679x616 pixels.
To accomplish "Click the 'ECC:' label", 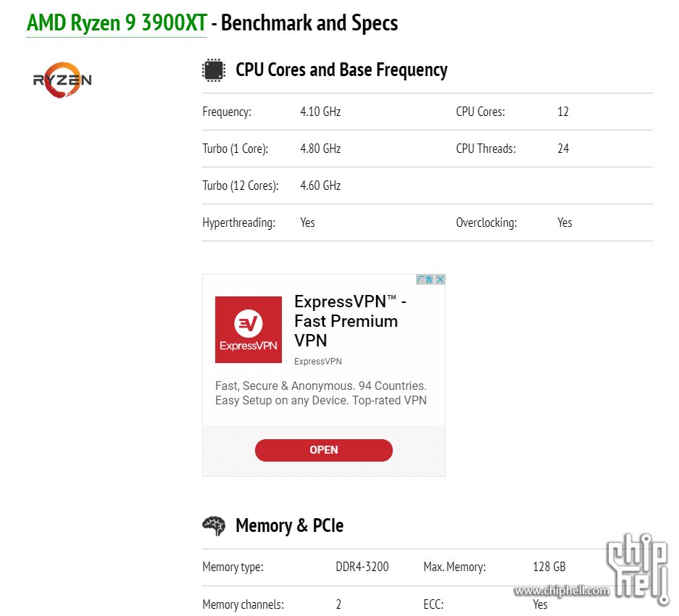I will click(x=433, y=604).
